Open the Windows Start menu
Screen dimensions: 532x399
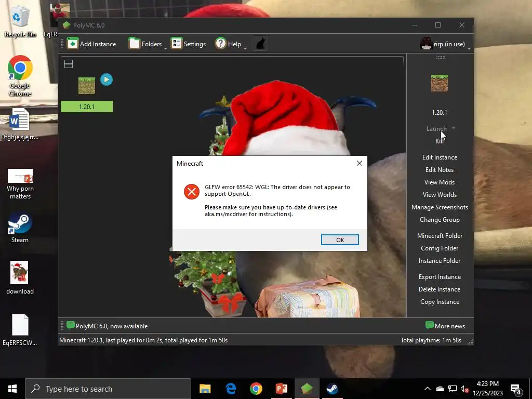(12, 389)
